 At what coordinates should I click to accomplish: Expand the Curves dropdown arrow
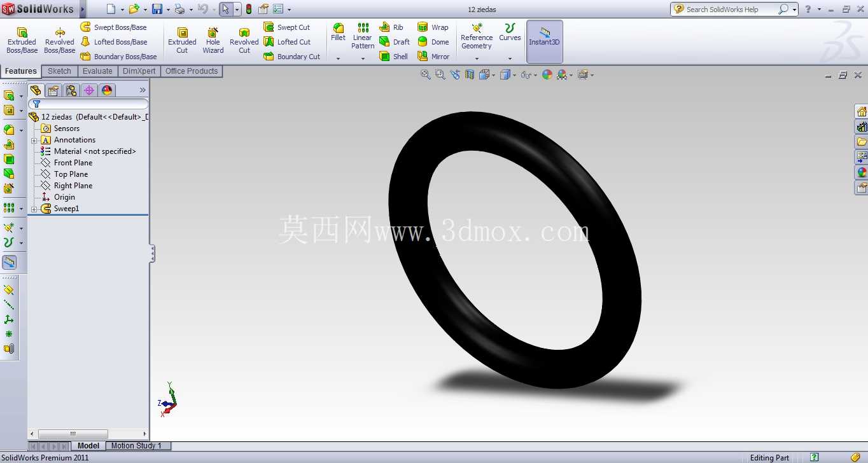[510, 59]
